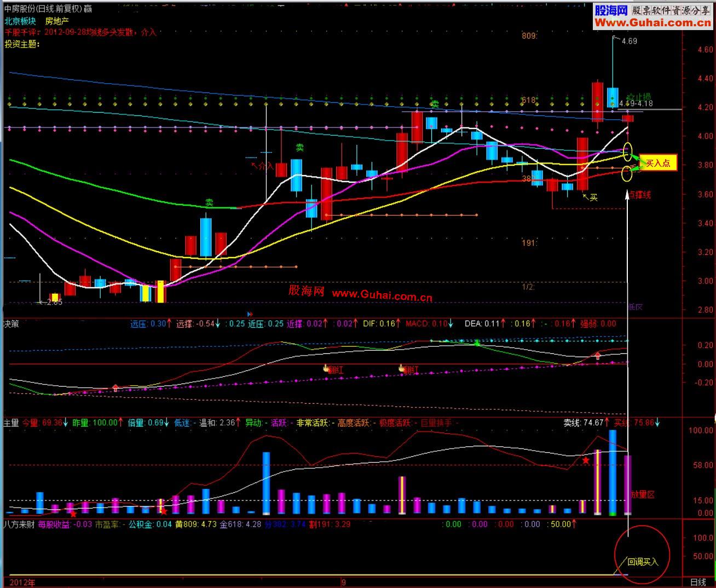
Task: Click the 远压: 0.30 value
Action: 148,323
